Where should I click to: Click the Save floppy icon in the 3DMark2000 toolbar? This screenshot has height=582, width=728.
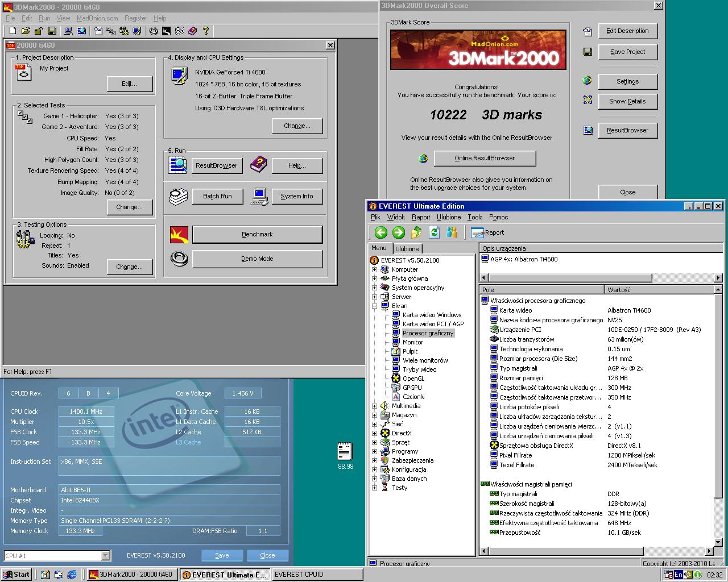(52, 31)
